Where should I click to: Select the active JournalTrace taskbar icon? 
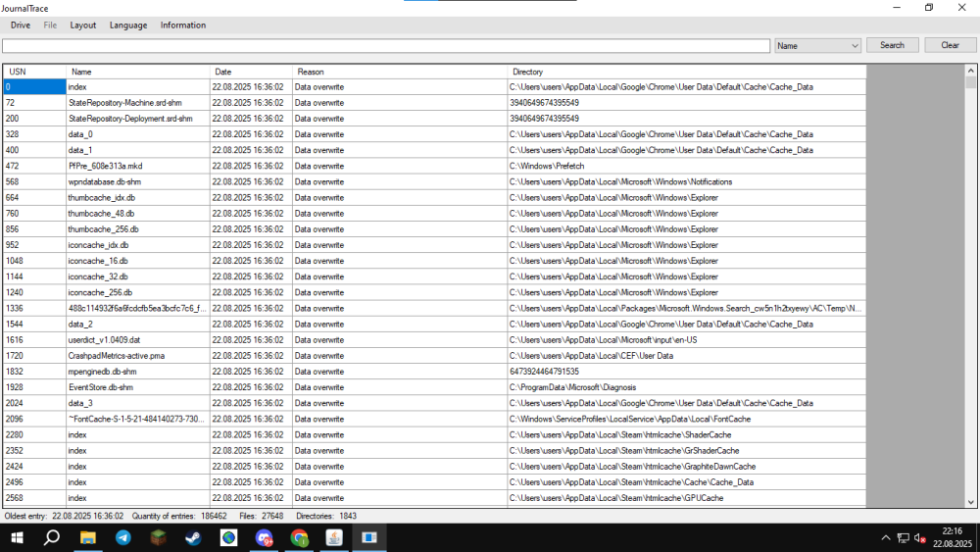tap(369, 537)
